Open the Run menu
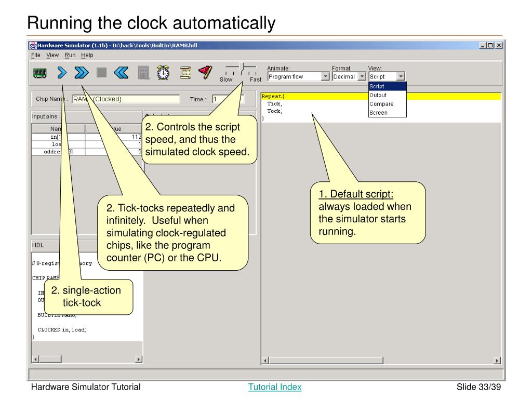 click(x=70, y=55)
